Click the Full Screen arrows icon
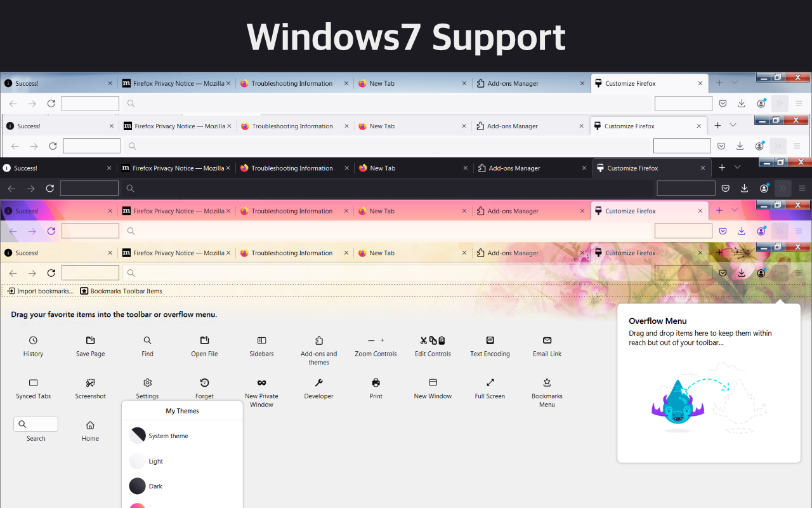812x508 pixels. (490, 383)
